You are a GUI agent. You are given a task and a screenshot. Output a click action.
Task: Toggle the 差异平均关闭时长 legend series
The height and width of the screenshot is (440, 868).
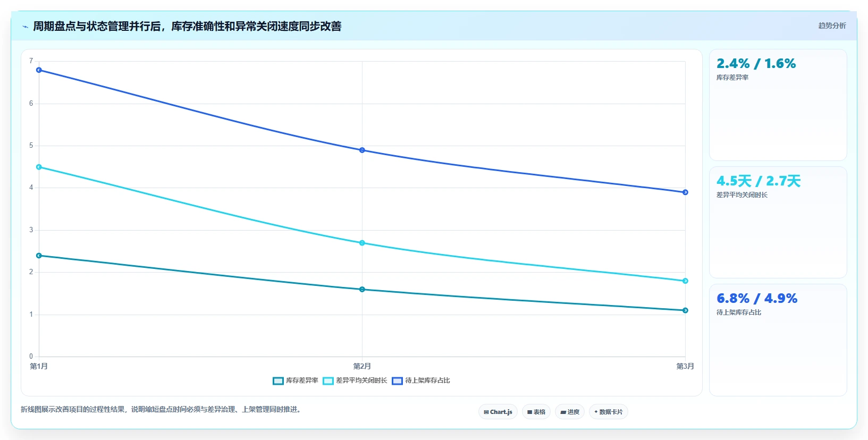point(355,380)
